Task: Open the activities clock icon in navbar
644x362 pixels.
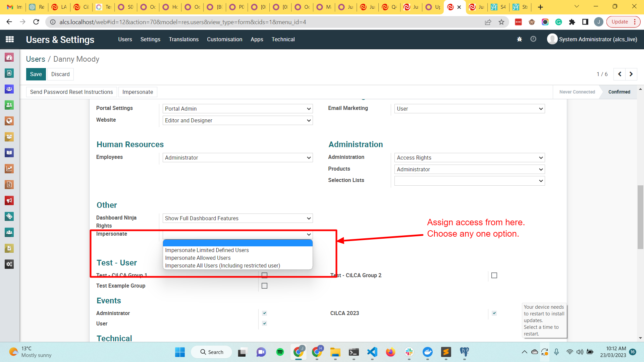Action: click(533, 39)
